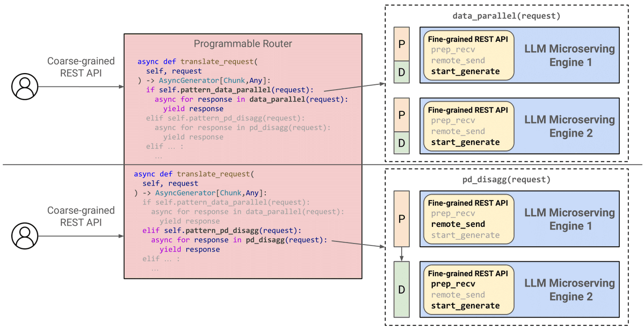The image size is (644, 329).
Task: Click "Fine-grained REST API" heading in data_parallel Engine 1
Action: 468,39
